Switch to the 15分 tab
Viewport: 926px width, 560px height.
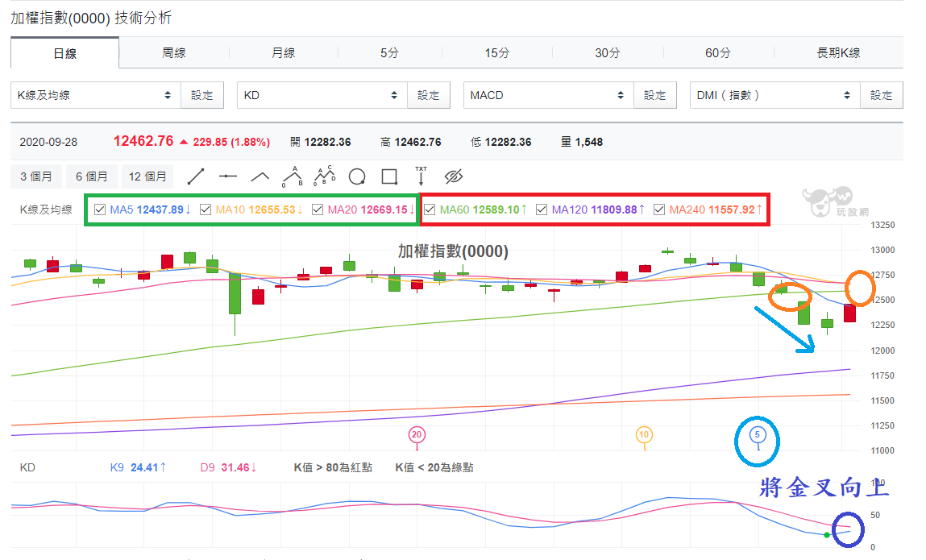(496, 52)
